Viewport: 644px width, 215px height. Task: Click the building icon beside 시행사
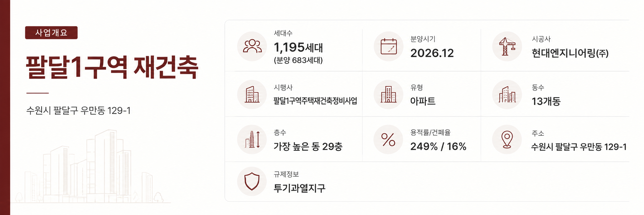(x=252, y=94)
